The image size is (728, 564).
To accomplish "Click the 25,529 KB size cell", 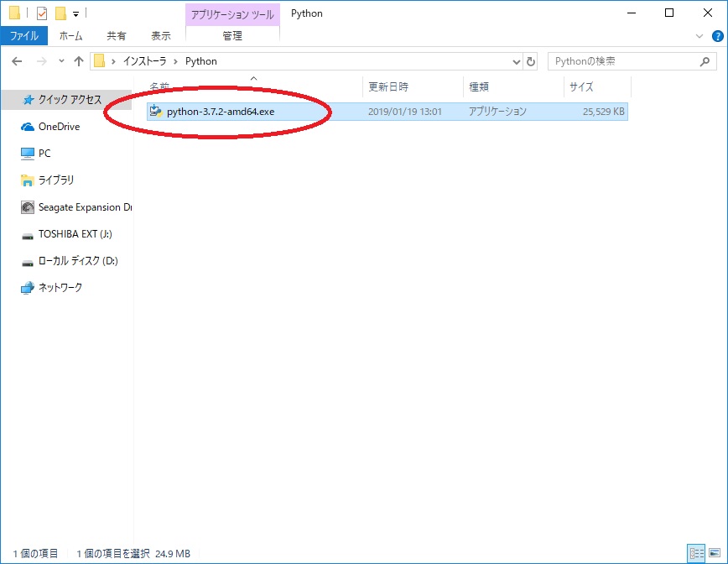I will (x=604, y=112).
